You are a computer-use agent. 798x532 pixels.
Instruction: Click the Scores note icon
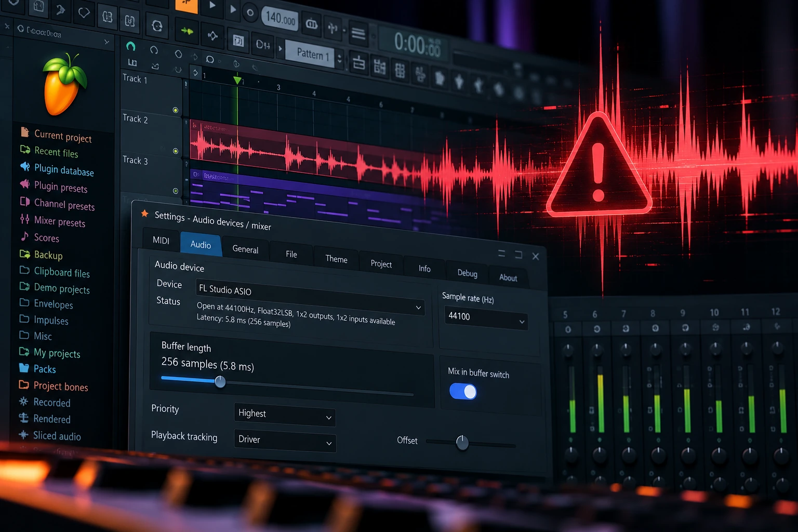24,236
